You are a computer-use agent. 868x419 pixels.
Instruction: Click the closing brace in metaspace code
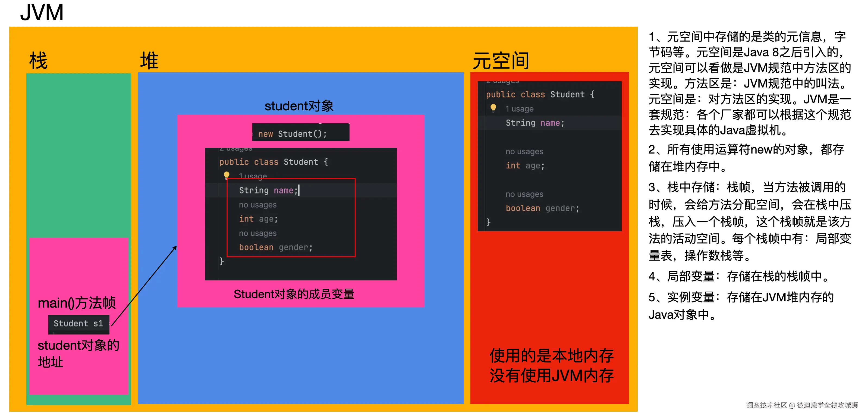click(488, 222)
